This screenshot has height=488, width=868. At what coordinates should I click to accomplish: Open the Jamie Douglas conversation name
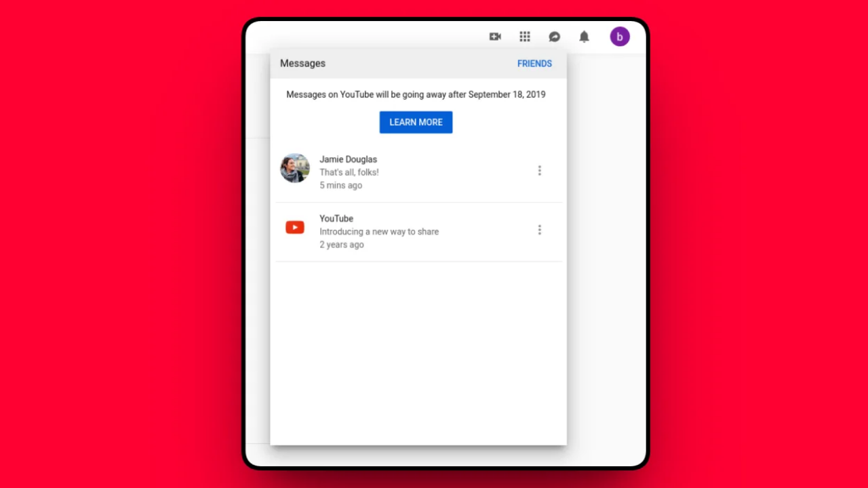(349, 159)
